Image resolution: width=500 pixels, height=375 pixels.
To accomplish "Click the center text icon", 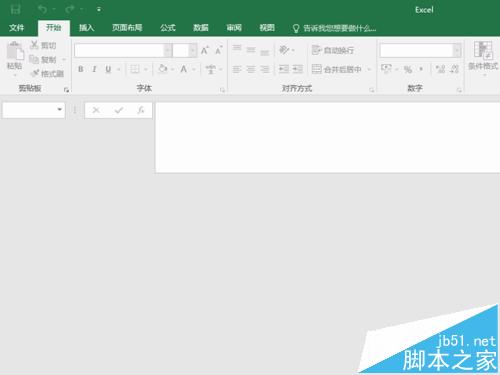I will [x=251, y=69].
